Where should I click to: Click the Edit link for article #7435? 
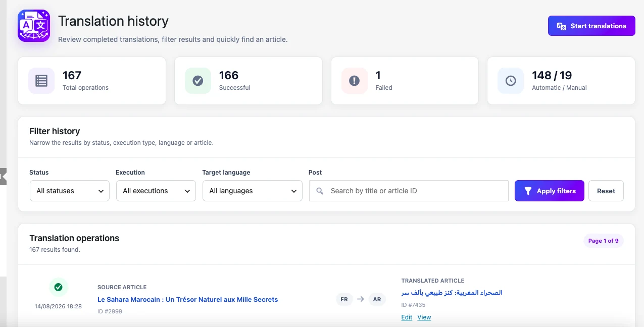(407, 317)
